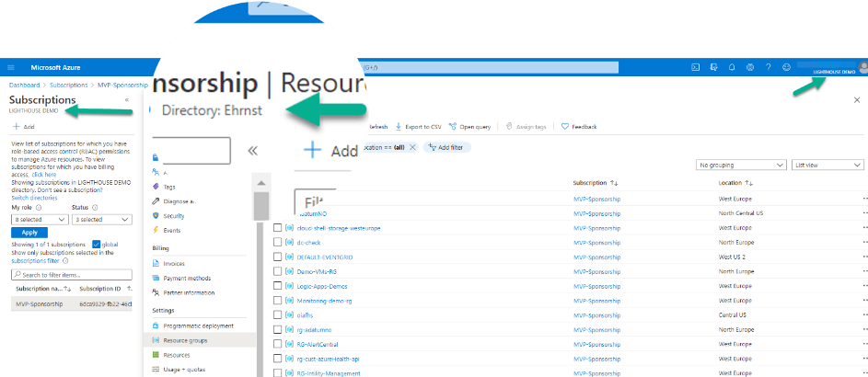Viewport: 868px width, 377px height.
Task: Click the blue Apply button
Action: (x=29, y=233)
